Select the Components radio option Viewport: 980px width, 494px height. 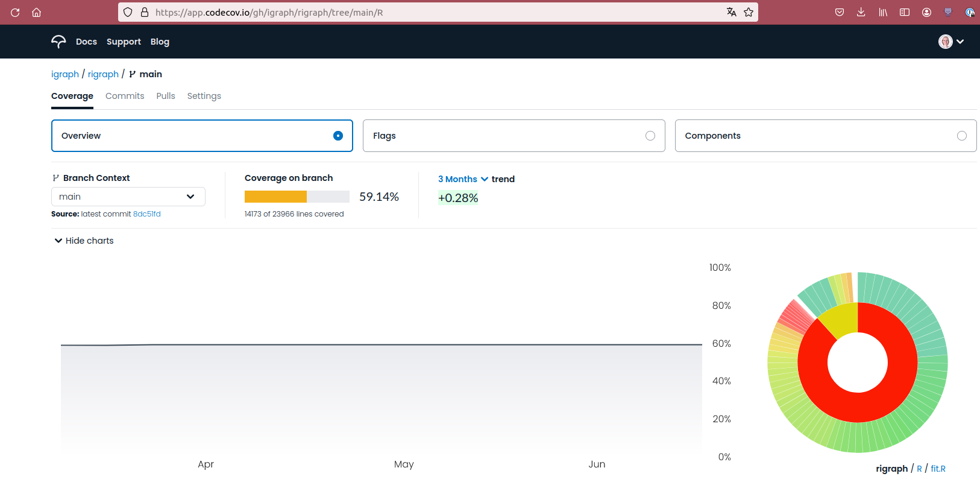[x=962, y=136]
